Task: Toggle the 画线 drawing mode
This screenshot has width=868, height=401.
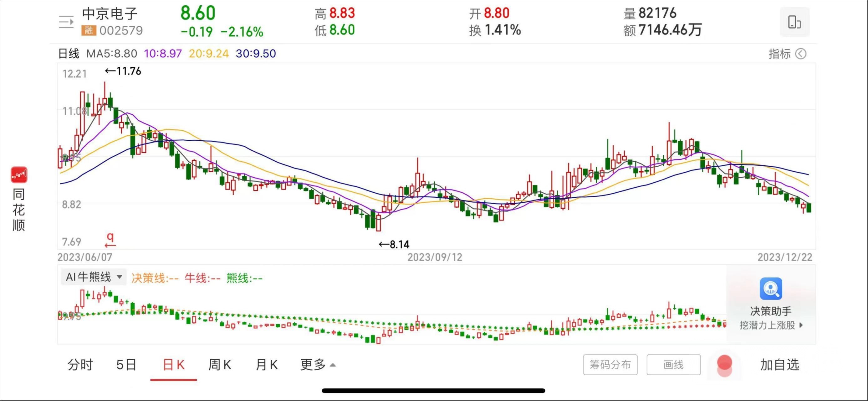Action: pos(673,365)
